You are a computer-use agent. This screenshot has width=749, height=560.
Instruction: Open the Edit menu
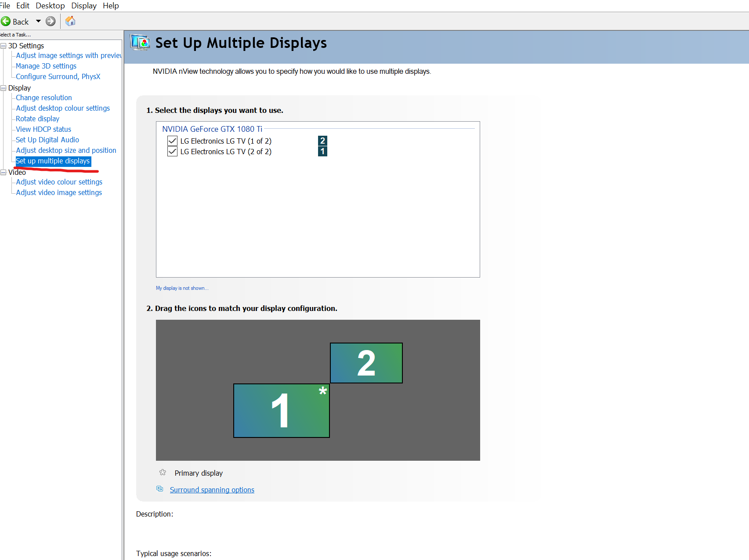pyautogui.click(x=23, y=6)
